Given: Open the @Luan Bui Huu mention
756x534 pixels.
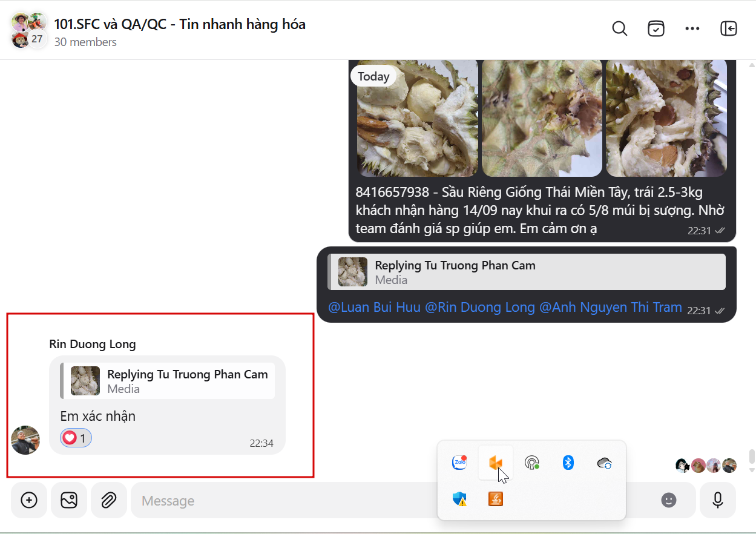Looking at the screenshot, I should [374, 307].
